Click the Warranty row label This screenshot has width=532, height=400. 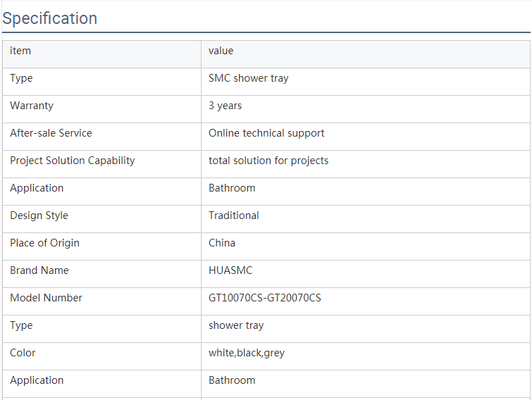point(32,106)
